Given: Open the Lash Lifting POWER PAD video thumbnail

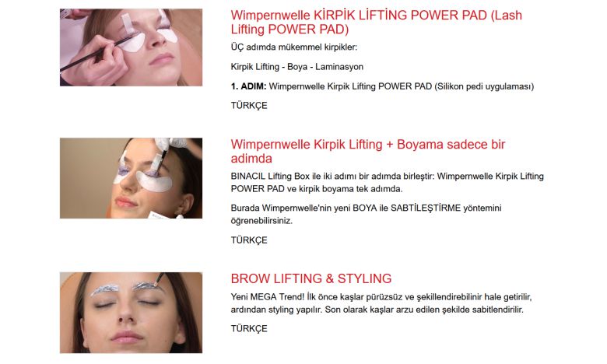Looking at the screenshot, I should pos(131,47).
